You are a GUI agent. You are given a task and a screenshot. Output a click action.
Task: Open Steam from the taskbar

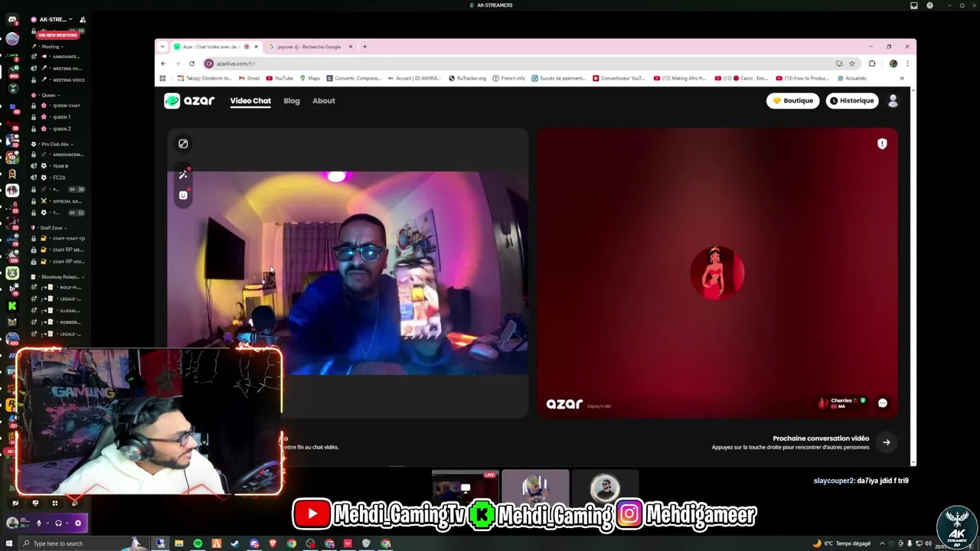point(235,543)
